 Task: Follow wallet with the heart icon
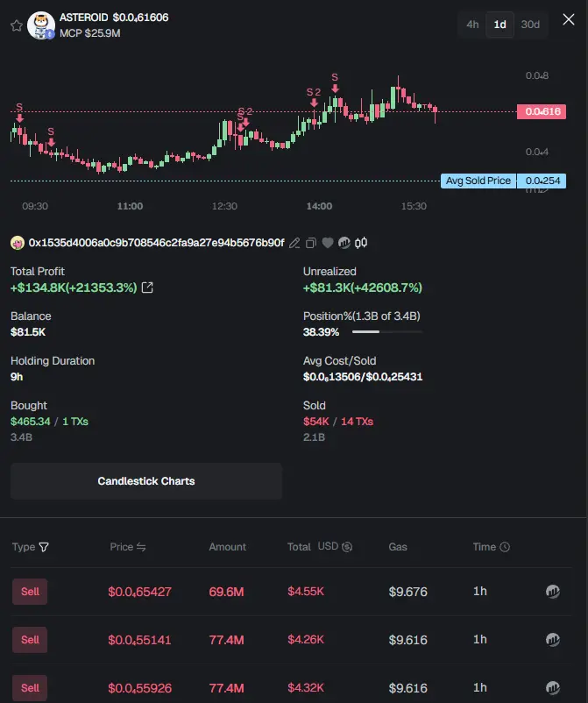coord(328,243)
